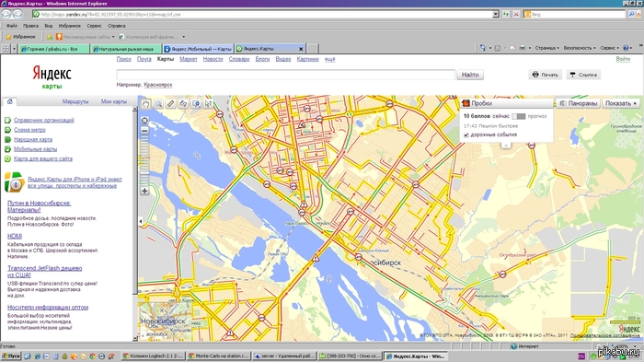Click the Bing search magnifier icon
The height and width of the screenshot is (362, 644).
[x=632, y=15]
